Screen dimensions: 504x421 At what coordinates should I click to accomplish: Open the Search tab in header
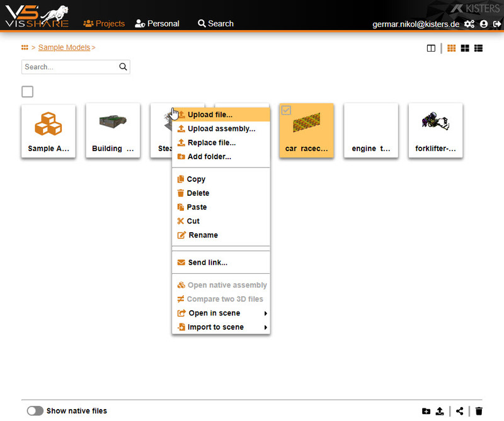pyautogui.click(x=215, y=23)
